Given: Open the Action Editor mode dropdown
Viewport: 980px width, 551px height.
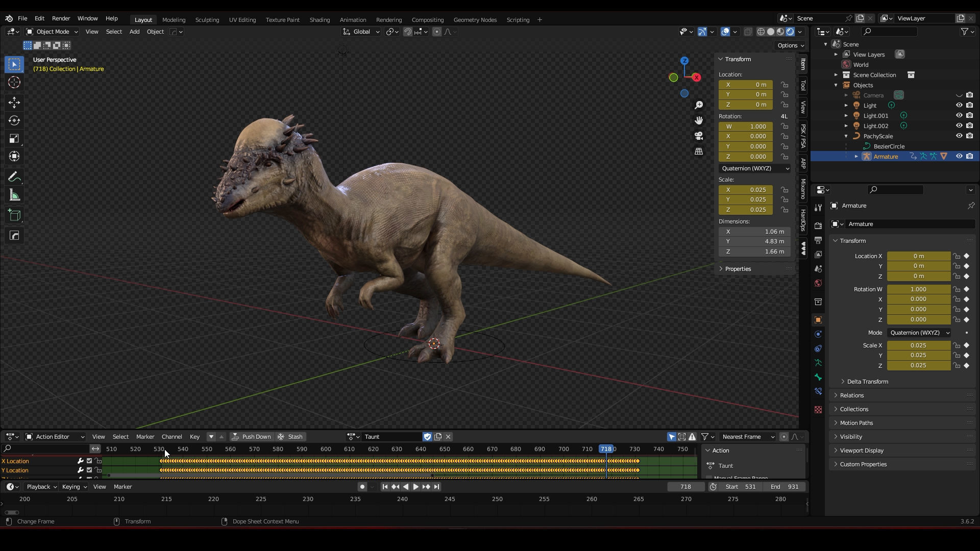Looking at the screenshot, I should coord(55,437).
